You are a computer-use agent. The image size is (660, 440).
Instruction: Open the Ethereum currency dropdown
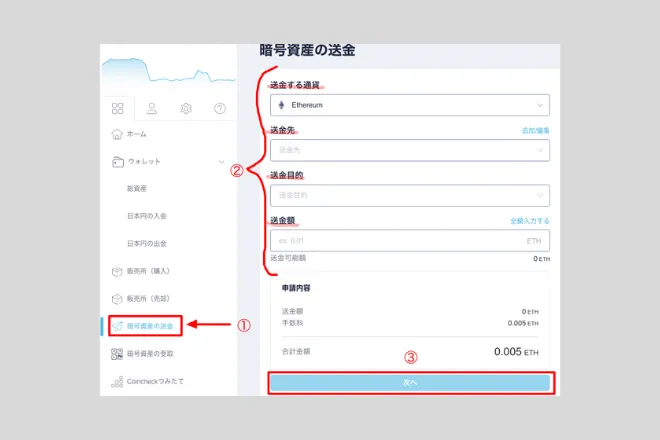[410, 105]
